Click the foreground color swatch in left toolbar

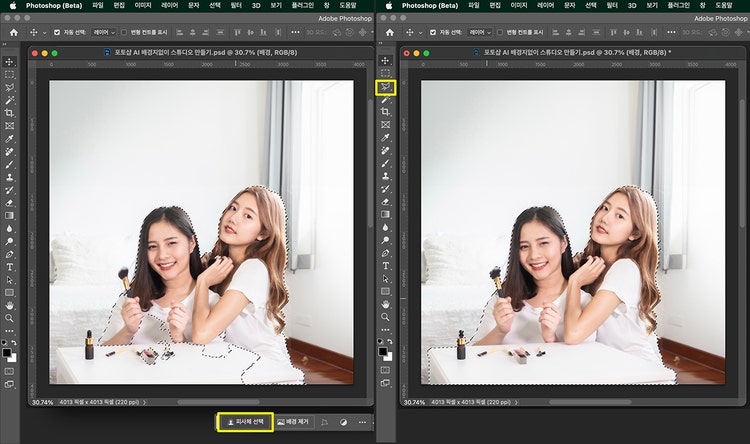pos(7,353)
